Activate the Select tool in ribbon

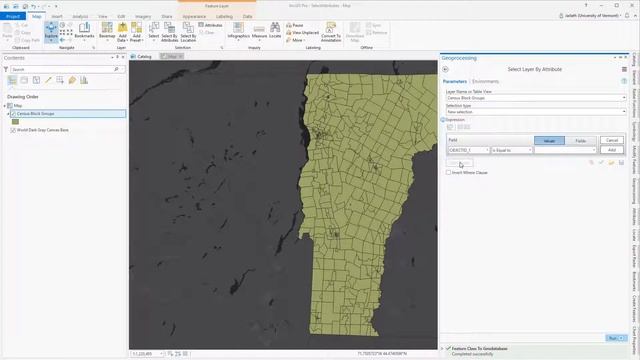(x=153, y=31)
